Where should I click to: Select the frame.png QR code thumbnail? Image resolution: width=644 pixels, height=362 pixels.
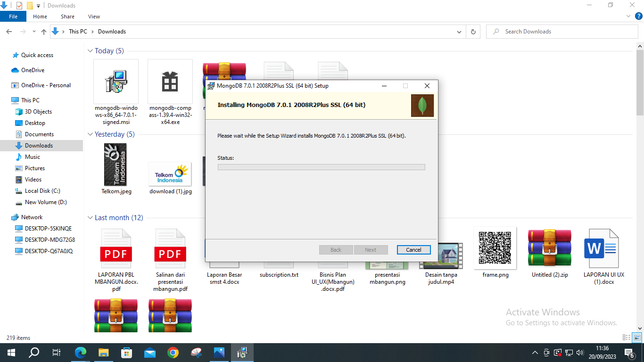(x=495, y=247)
